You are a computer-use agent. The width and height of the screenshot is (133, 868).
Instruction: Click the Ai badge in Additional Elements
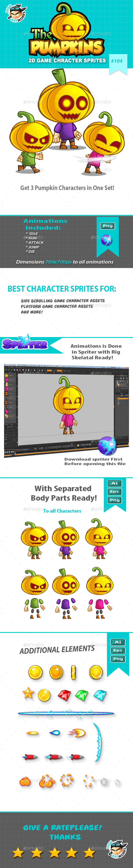coord(118,642)
